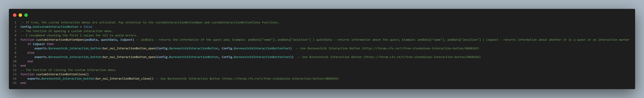Select line number 15 in the gutter
Image resolution: width=644 pixels, height=98 pixels.
tap(15, 83)
